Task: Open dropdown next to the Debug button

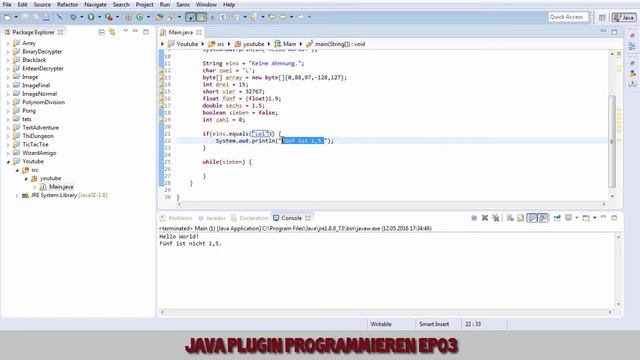Action: (x=81, y=17)
